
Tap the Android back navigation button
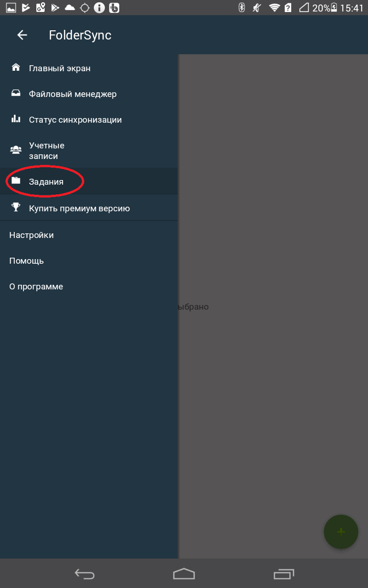[x=85, y=574]
